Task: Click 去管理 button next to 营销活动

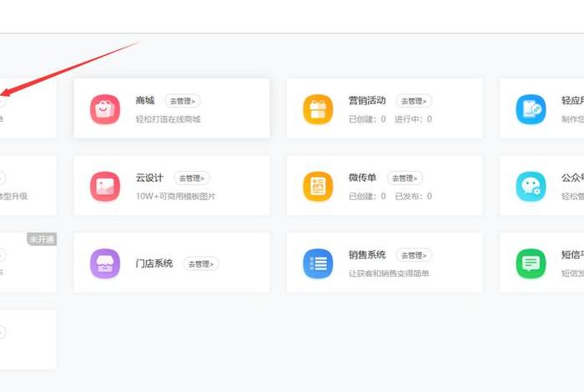Action: point(414,101)
